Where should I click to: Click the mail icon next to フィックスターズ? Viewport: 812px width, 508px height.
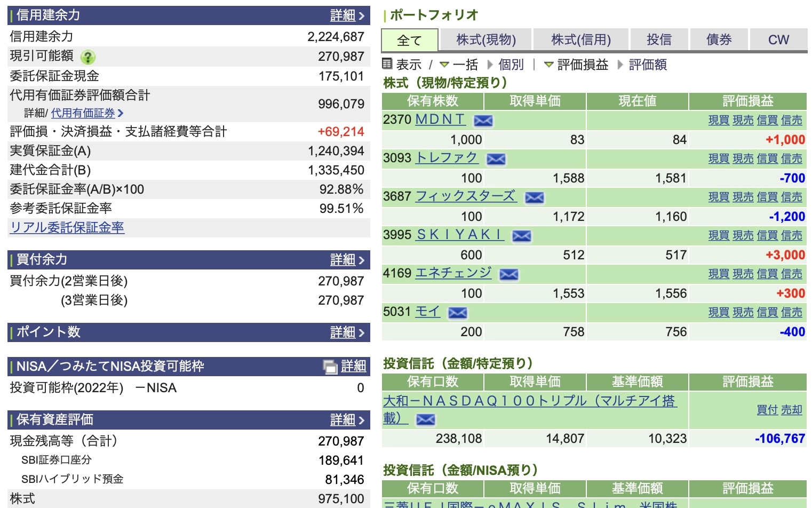pyautogui.click(x=534, y=197)
